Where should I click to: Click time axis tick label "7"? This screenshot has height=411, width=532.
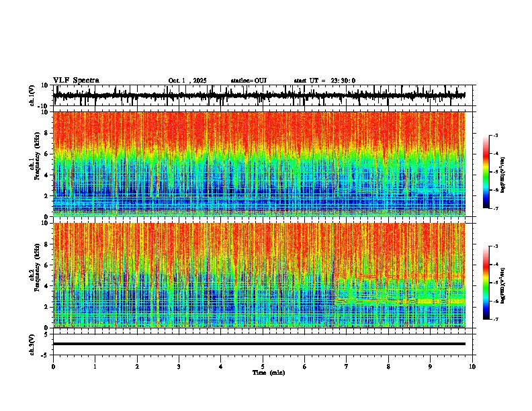[x=347, y=367]
